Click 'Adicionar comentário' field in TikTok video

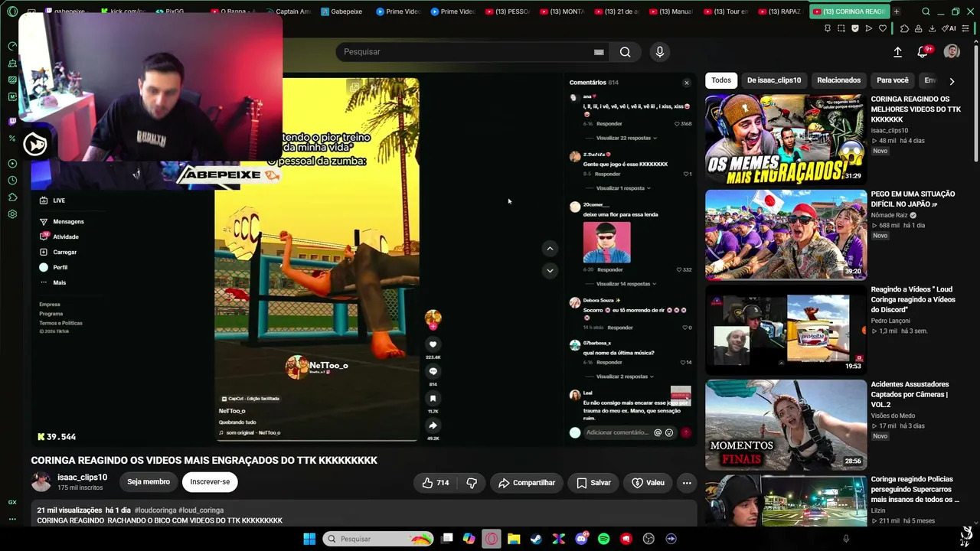617,432
